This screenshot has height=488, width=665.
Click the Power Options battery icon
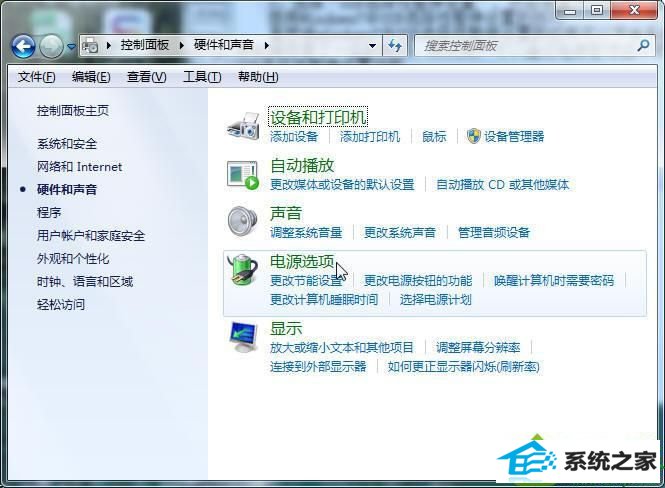(242, 269)
